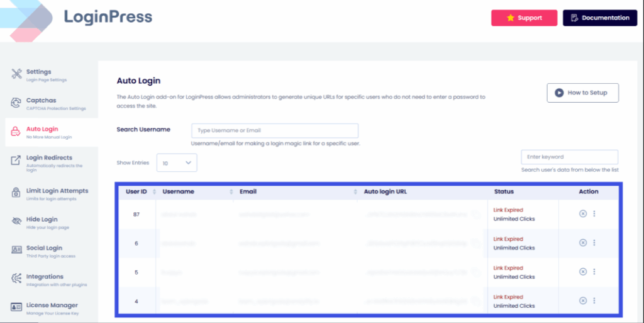The width and height of the screenshot is (644, 323).
Task: Click Link Expired status for user 5
Action: (508, 268)
